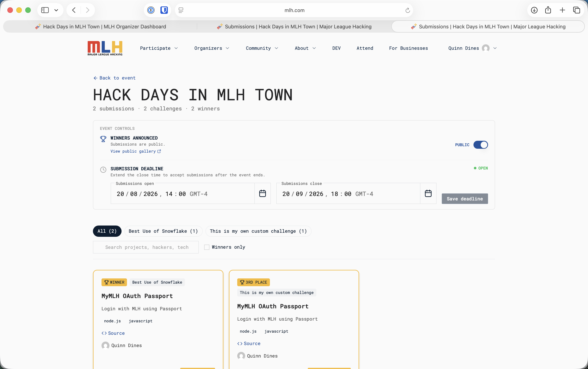This screenshot has width=588, height=369.
Task: Click the MLH logo
Action: tap(105, 48)
